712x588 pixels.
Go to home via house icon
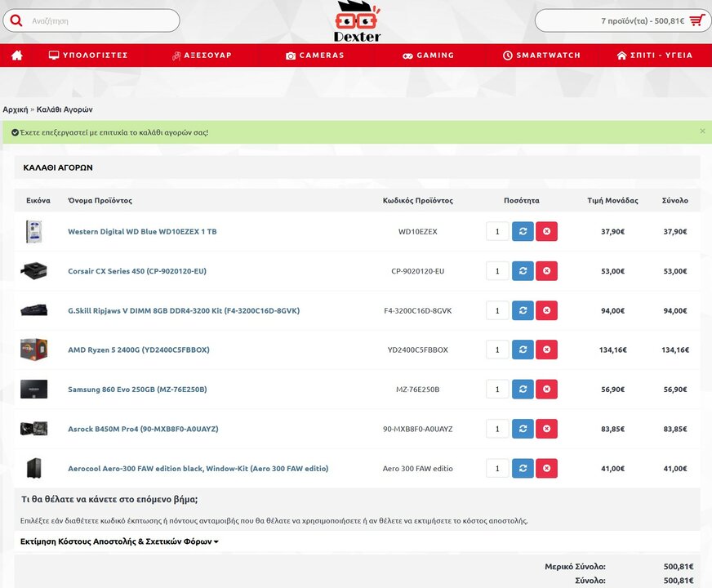[x=17, y=56]
